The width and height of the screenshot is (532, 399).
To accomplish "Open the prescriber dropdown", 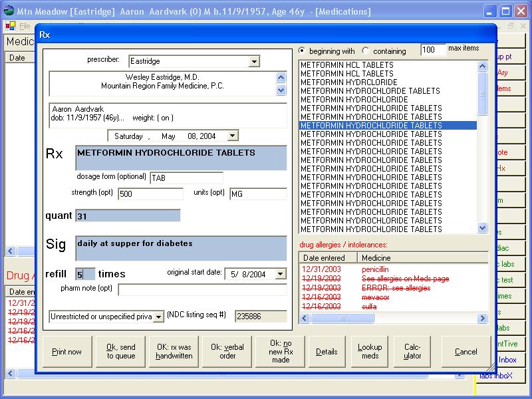I will coord(254,62).
